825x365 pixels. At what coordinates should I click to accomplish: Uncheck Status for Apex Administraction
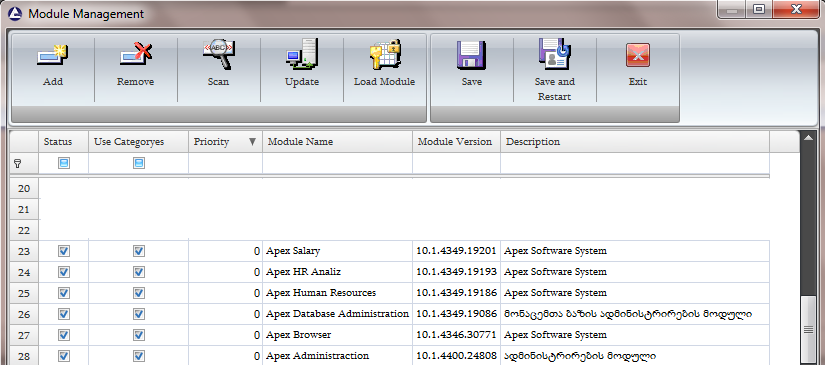(x=64, y=356)
